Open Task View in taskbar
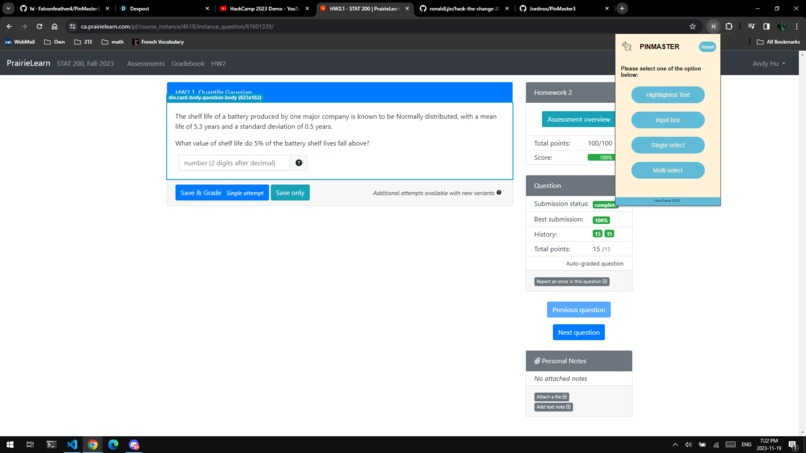806x453 pixels. pyautogui.click(x=30, y=445)
